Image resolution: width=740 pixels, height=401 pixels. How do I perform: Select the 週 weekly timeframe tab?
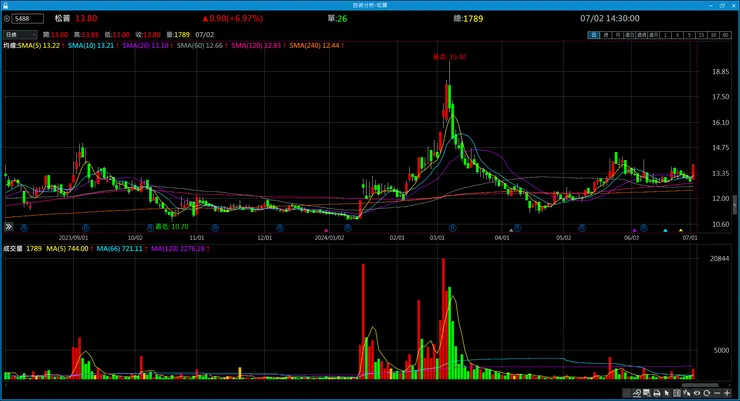point(606,35)
